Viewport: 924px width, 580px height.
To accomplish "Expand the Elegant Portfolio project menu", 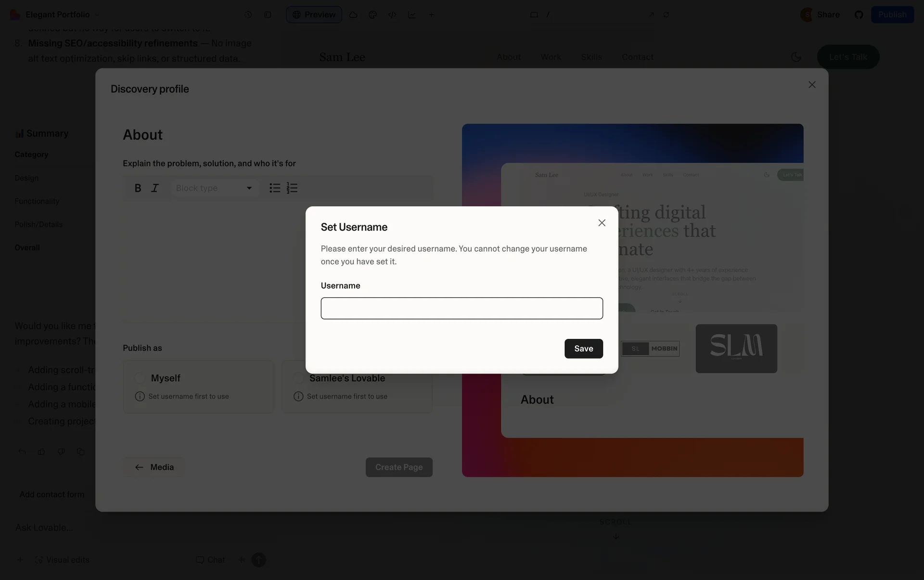I will click(x=56, y=14).
